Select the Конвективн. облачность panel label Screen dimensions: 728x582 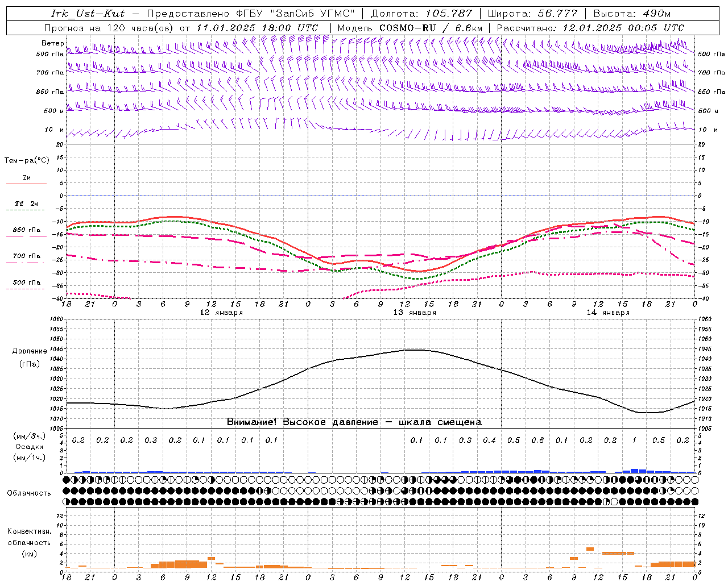pos(29,537)
